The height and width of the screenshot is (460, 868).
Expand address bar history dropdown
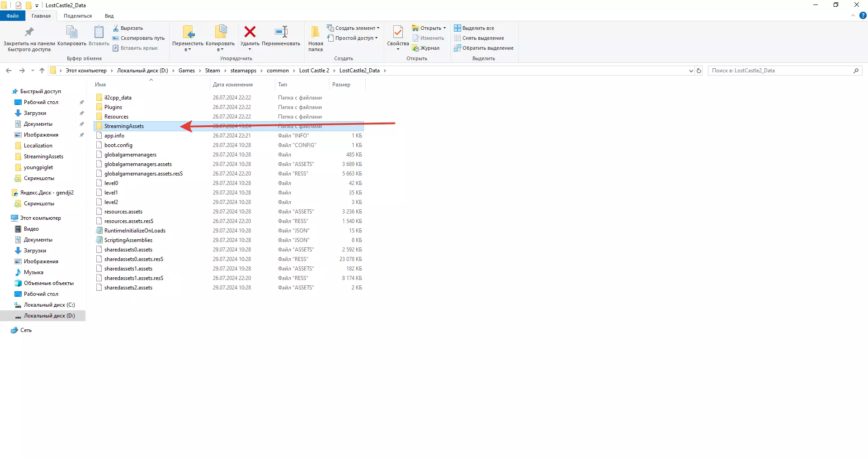[x=691, y=71]
